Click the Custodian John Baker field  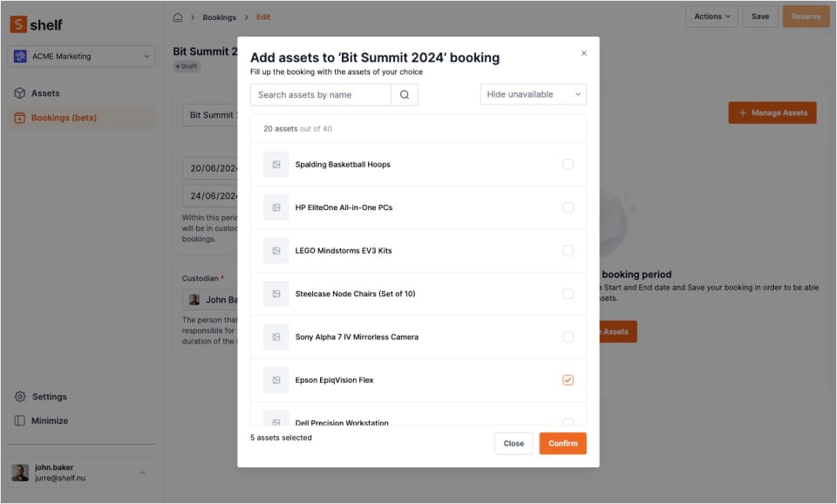210,300
